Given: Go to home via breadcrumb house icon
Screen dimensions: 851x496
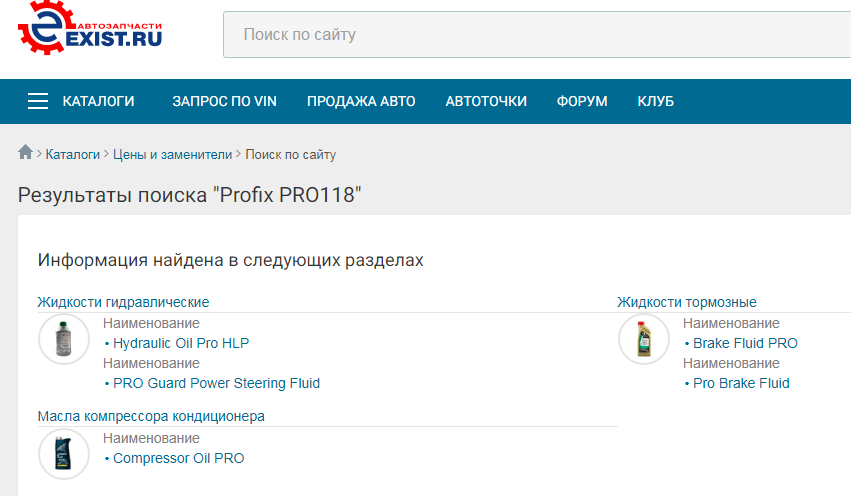Looking at the screenshot, I should (26, 152).
